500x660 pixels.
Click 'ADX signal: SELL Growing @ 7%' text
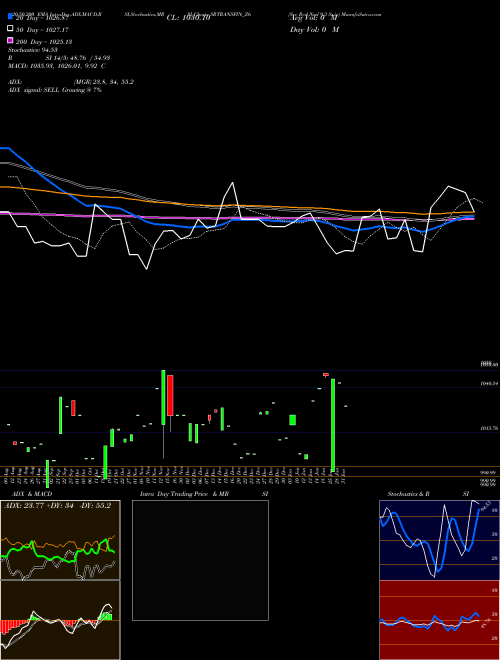point(55,90)
